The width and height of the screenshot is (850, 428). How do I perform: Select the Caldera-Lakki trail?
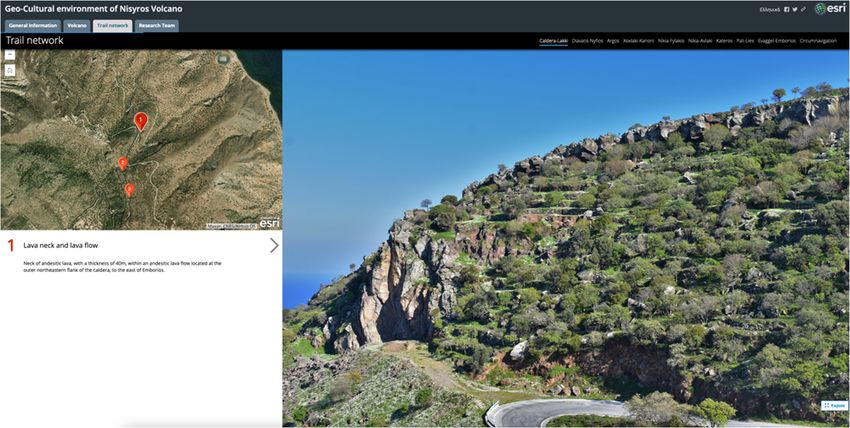pos(553,41)
